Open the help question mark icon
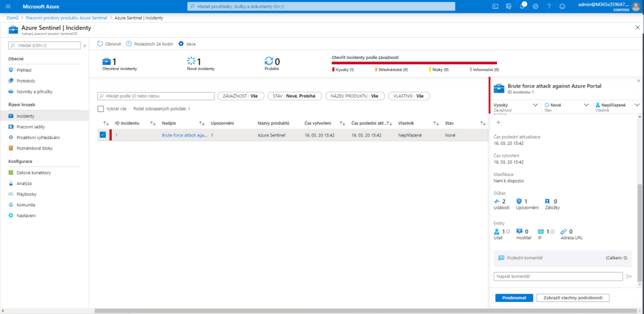The height and width of the screenshot is (314, 644). point(549,6)
